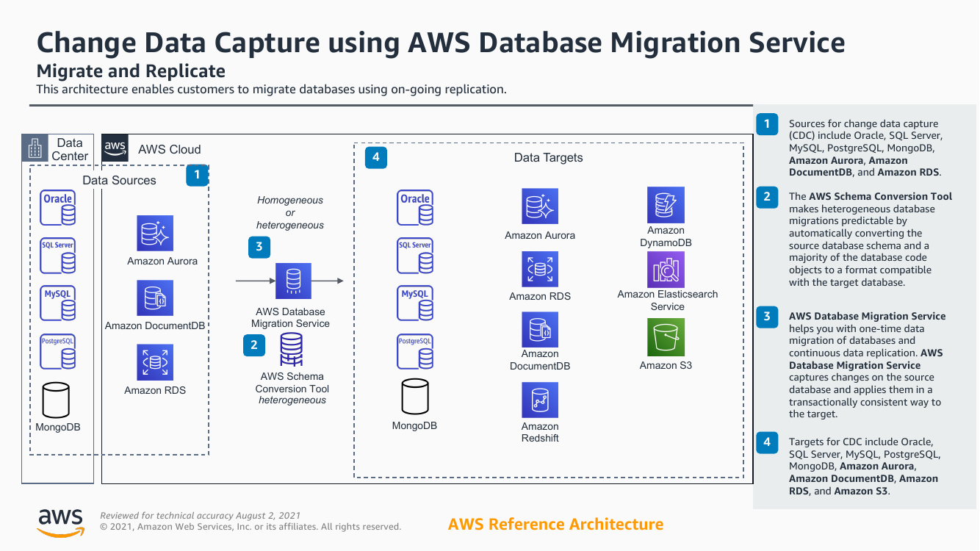This screenshot has height=551, width=980.
Task: Click the 'AWS Cloud' label
Action: click(x=170, y=149)
